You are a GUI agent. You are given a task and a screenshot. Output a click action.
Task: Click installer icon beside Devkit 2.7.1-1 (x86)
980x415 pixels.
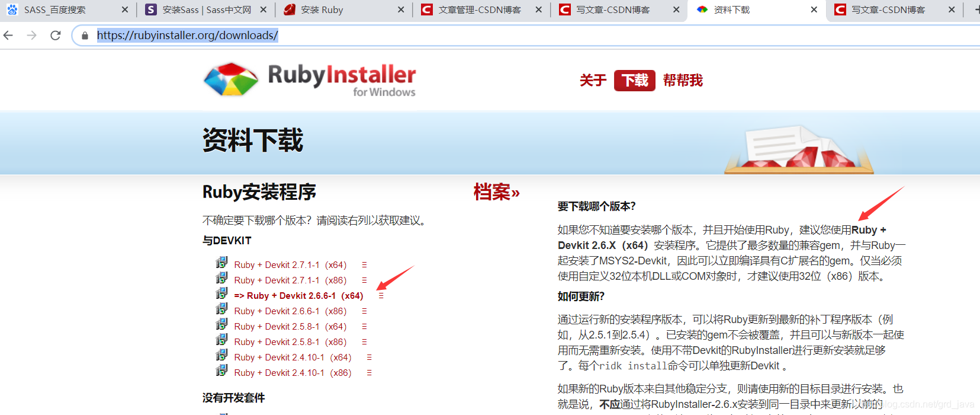221,278
